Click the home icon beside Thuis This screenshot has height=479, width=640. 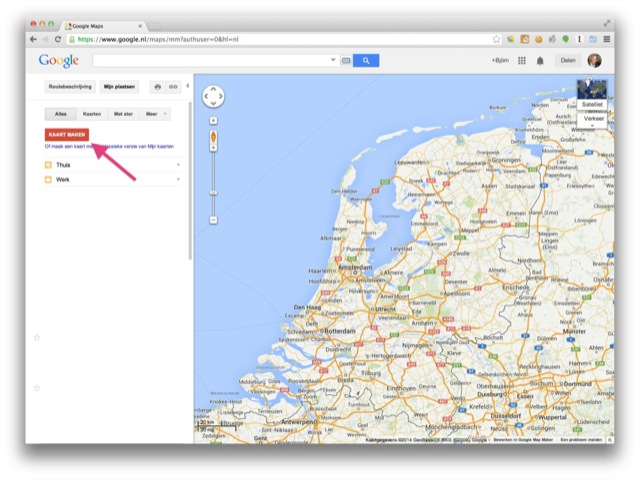coord(48,165)
